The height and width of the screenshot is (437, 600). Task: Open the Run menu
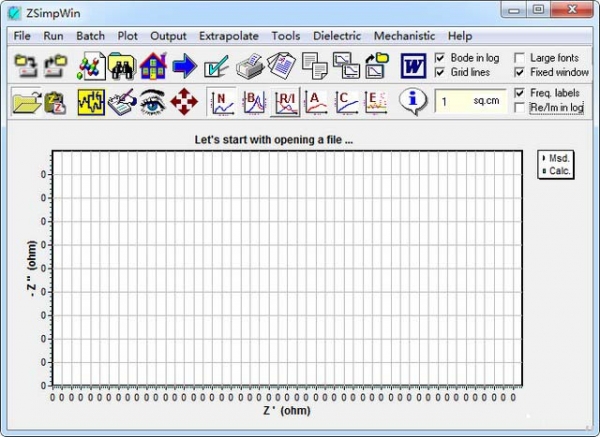[53, 36]
